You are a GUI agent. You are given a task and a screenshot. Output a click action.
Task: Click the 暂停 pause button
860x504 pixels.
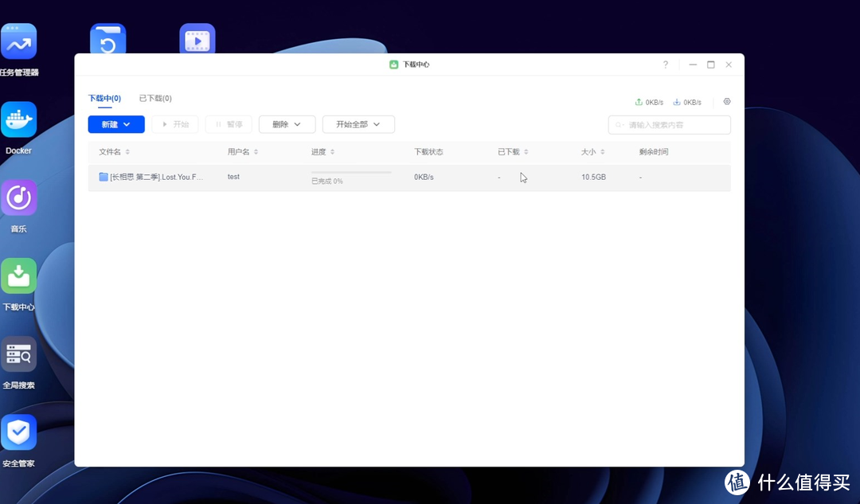point(229,124)
